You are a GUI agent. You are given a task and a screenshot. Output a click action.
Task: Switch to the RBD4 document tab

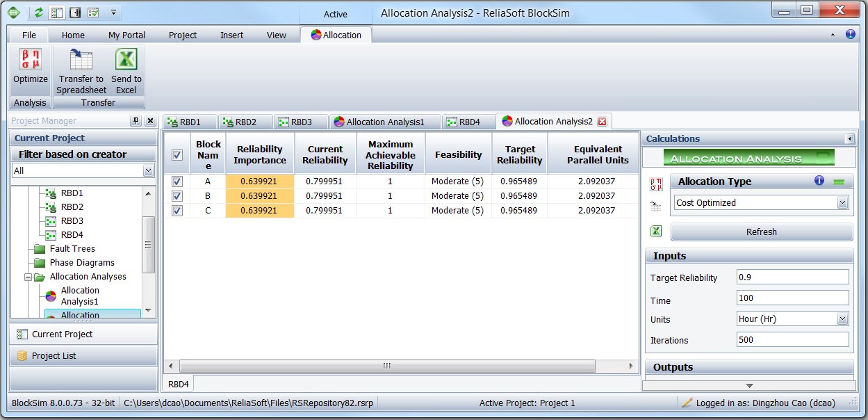coord(469,122)
